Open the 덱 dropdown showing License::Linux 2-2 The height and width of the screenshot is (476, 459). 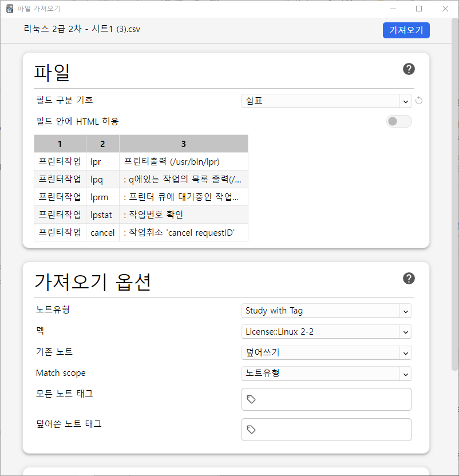point(326,332)
